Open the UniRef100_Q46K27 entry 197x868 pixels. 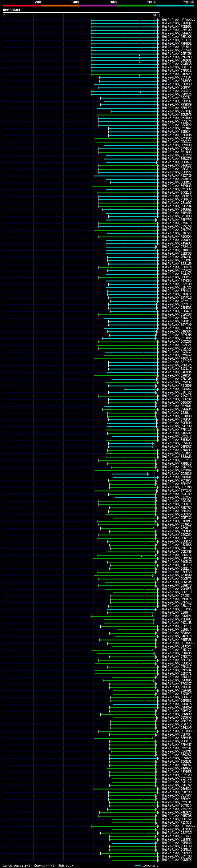point(177,166)
